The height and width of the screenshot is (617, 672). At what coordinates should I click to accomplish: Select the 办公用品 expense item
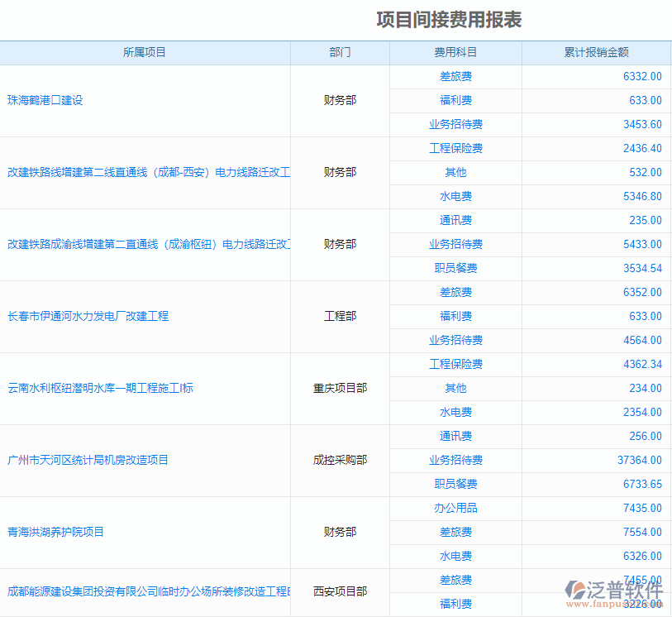(455, 508)
